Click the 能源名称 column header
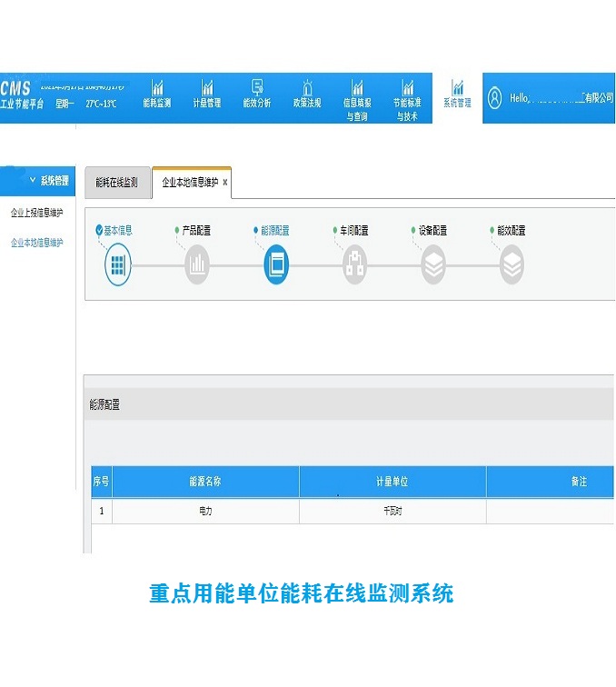 (x=205, y=482)
